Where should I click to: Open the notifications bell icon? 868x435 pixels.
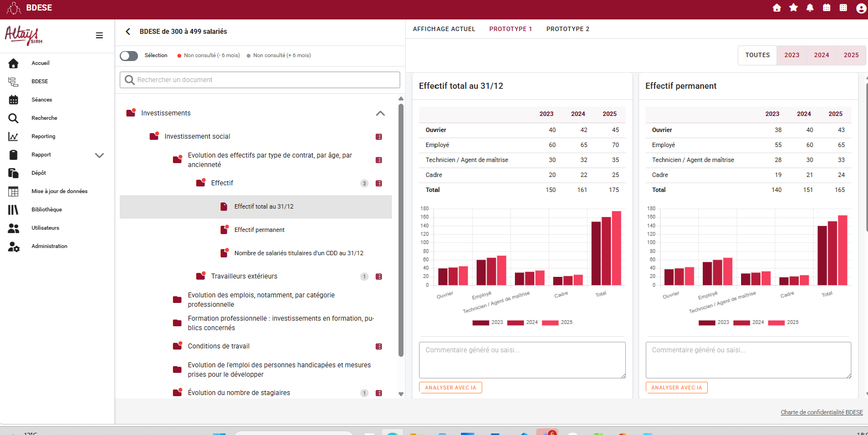[x=810, y=8]
